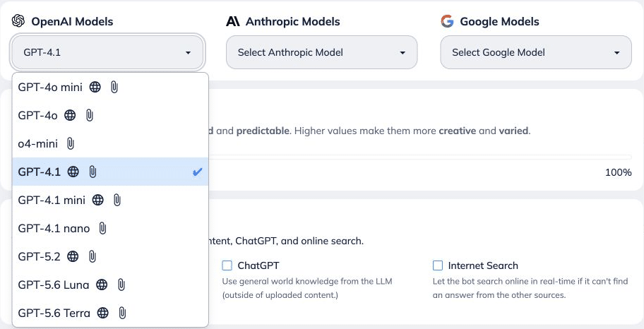644x329 pixels.
Task: Click the globe icon on the GPT-4o row
Action: [70, 115]
